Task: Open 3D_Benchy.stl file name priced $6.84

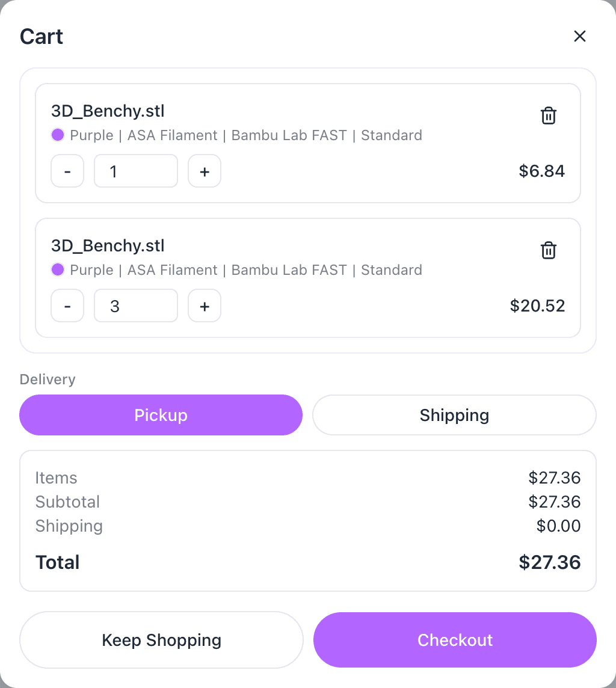Action: [x=108, y=111]
